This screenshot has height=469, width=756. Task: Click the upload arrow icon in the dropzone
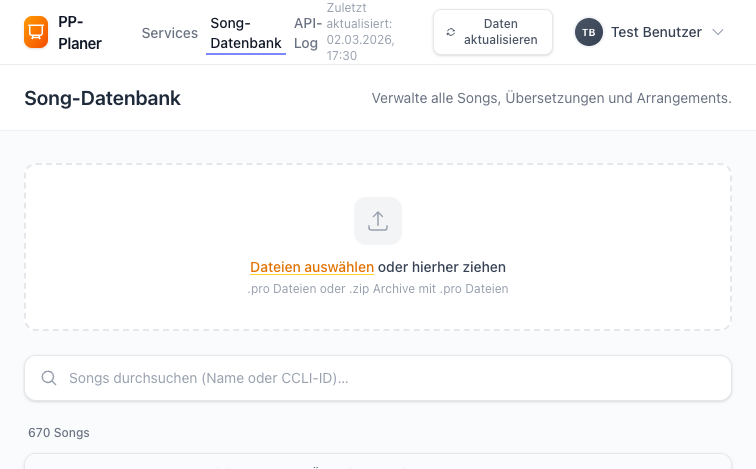[x=378, y=221]
